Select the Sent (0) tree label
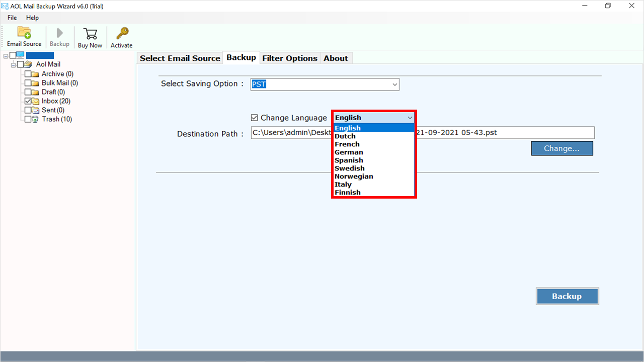The width and height of the screenshot is (644, 362). tap(53, 110)
